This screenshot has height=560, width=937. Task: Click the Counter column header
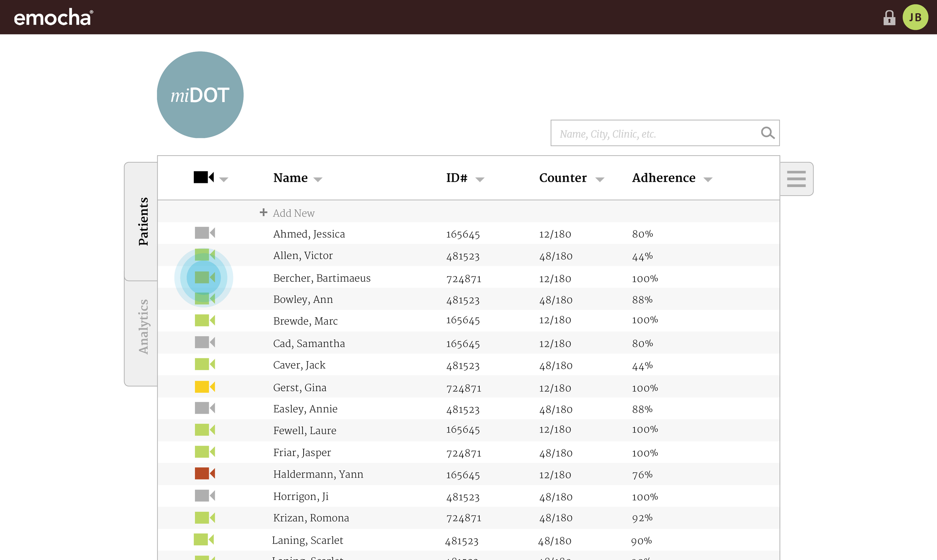click(x=563, y=178)
